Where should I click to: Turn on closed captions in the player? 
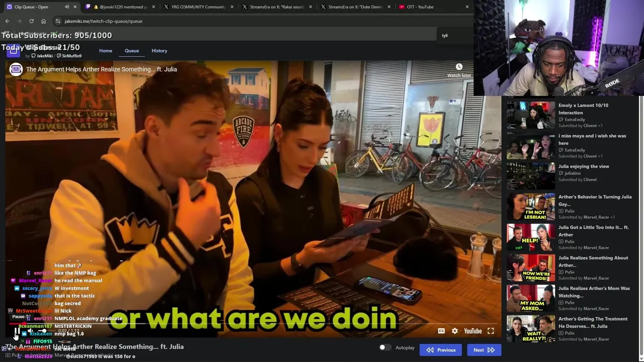[441, 331]
